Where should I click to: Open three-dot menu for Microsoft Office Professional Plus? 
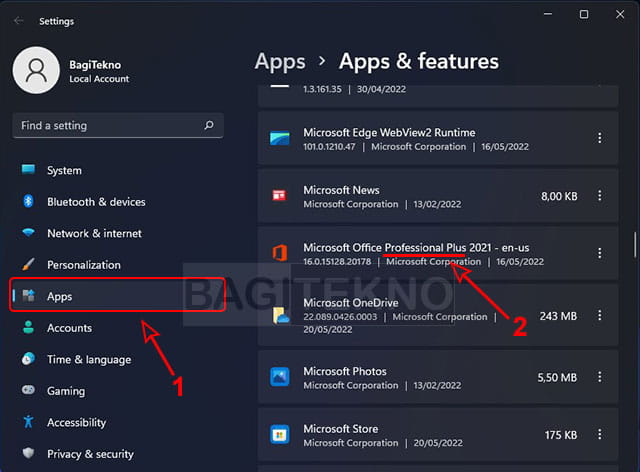point(600,253)
